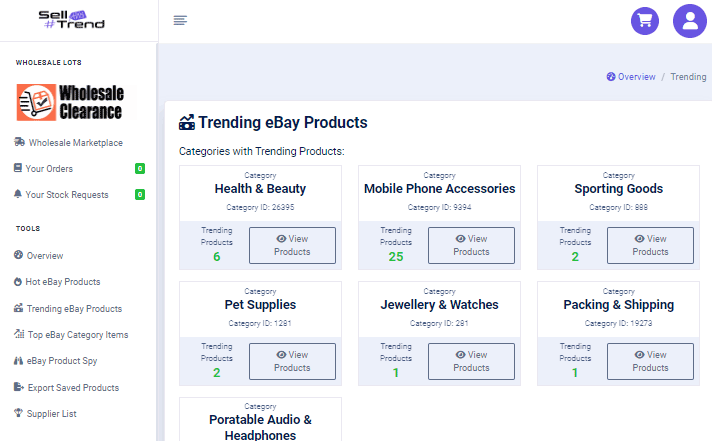The height and width of the screenshot is (441, 712).
Task: View products for Health & Beauty
Action: pyautogui.click(x=292, y=245)
